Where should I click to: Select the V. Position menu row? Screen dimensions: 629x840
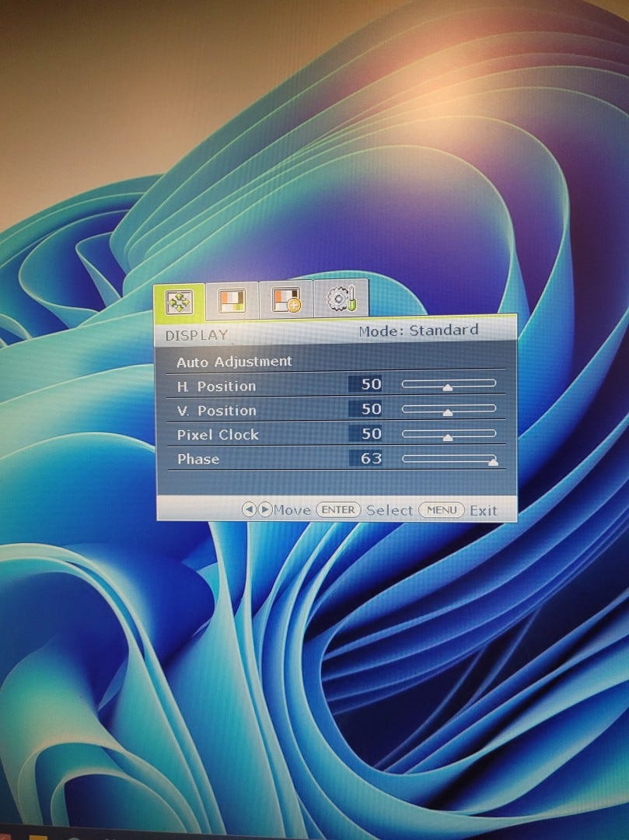pos(336,410)
